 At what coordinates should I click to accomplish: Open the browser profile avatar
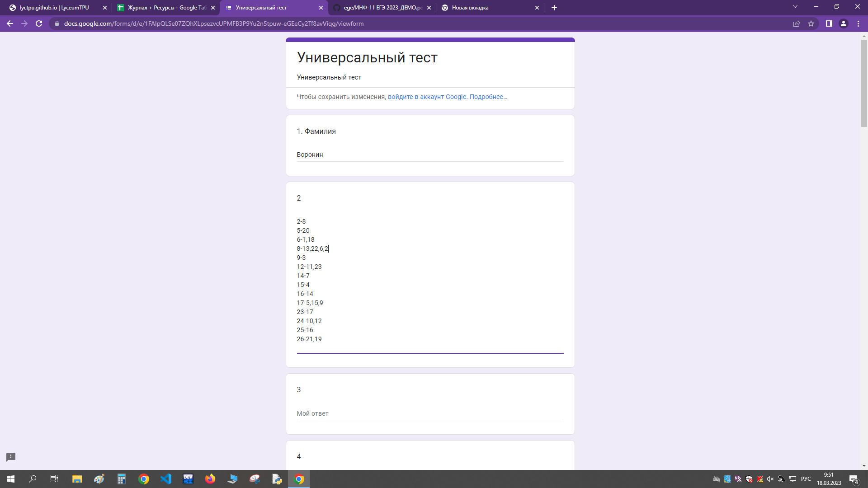point(843,23)
